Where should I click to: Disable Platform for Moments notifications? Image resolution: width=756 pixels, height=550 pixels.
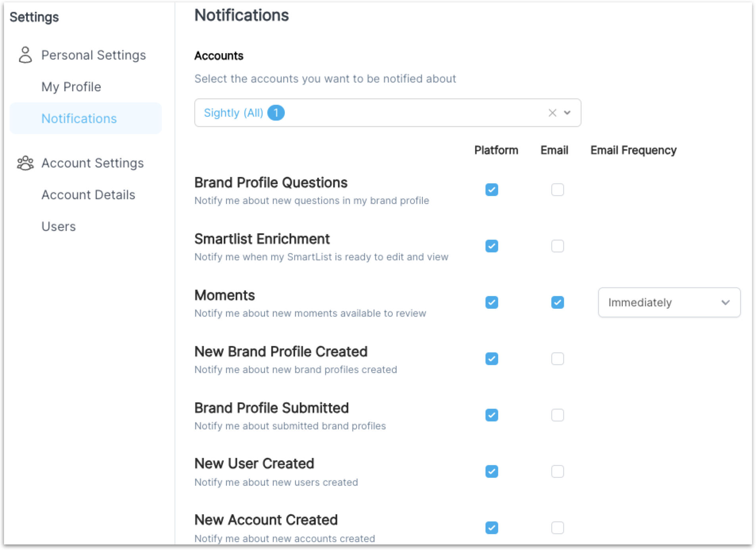[491, 302]
